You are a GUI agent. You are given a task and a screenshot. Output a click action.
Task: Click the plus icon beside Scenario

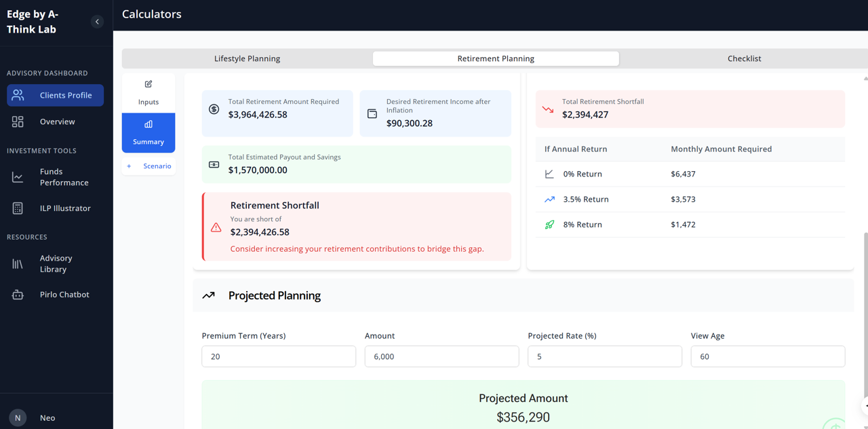pyautogui.click(x=129, y=166)
